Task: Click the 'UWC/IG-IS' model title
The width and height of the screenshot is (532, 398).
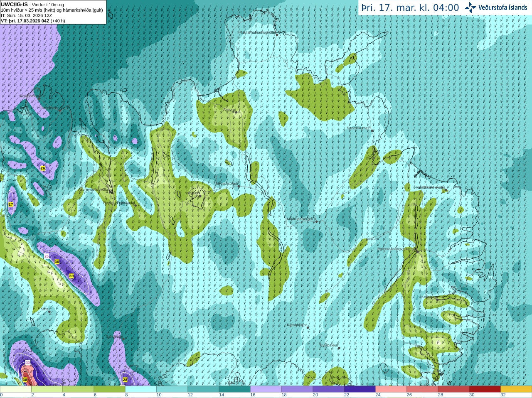Action: (x=14, y=5)
